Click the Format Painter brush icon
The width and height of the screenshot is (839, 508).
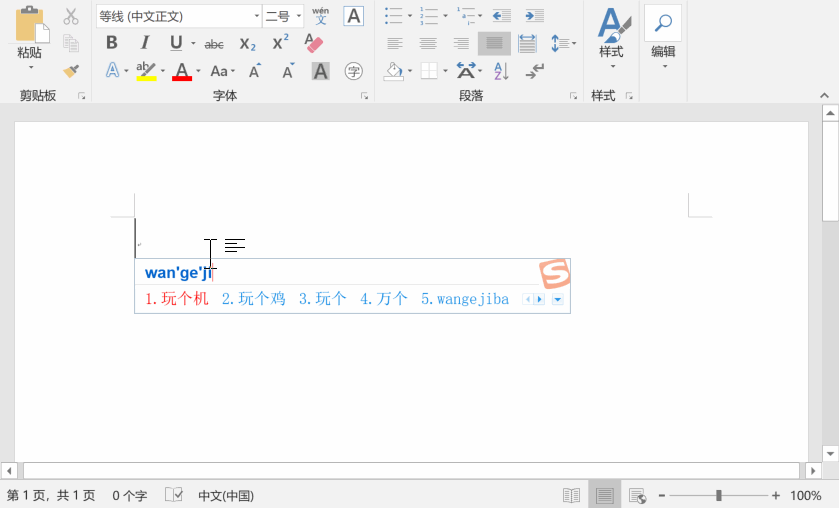point(70,71)
